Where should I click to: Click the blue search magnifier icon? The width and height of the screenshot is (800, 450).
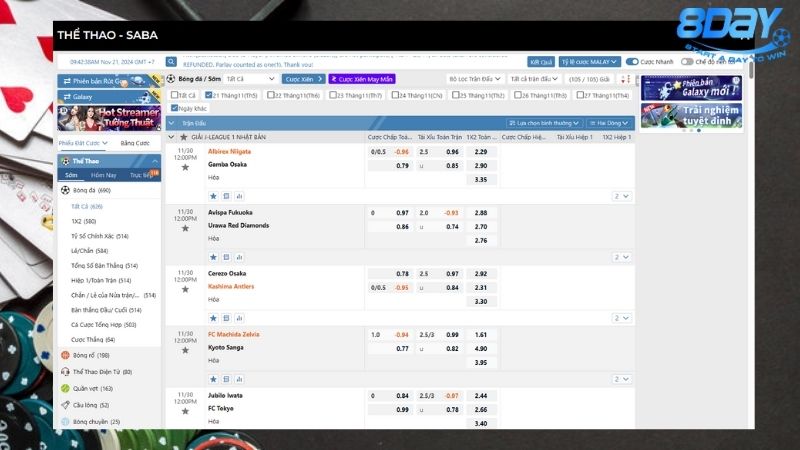click(x=171, y=62)
